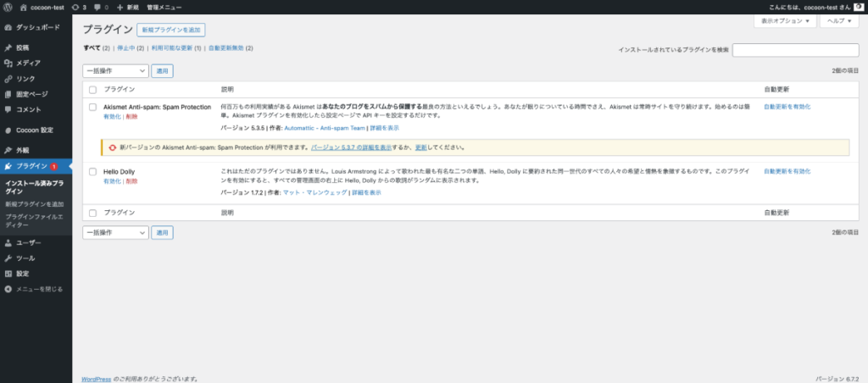Image resolution: width=868 pixels, height=383 pixels.
Task: Click the plus icon for 新規
Action: [120, 7]
